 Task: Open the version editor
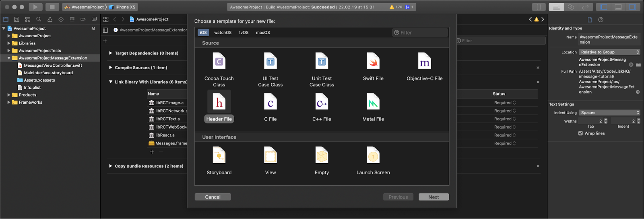coord(585,7)
